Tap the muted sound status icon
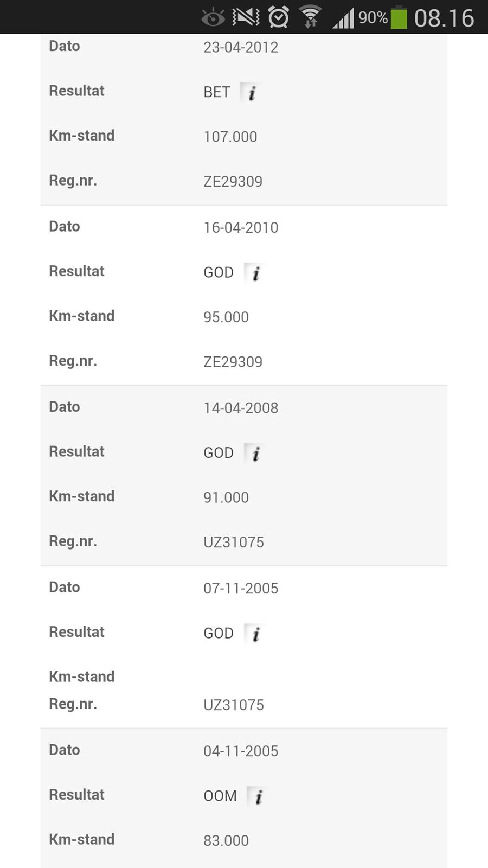 click(246, 17)
